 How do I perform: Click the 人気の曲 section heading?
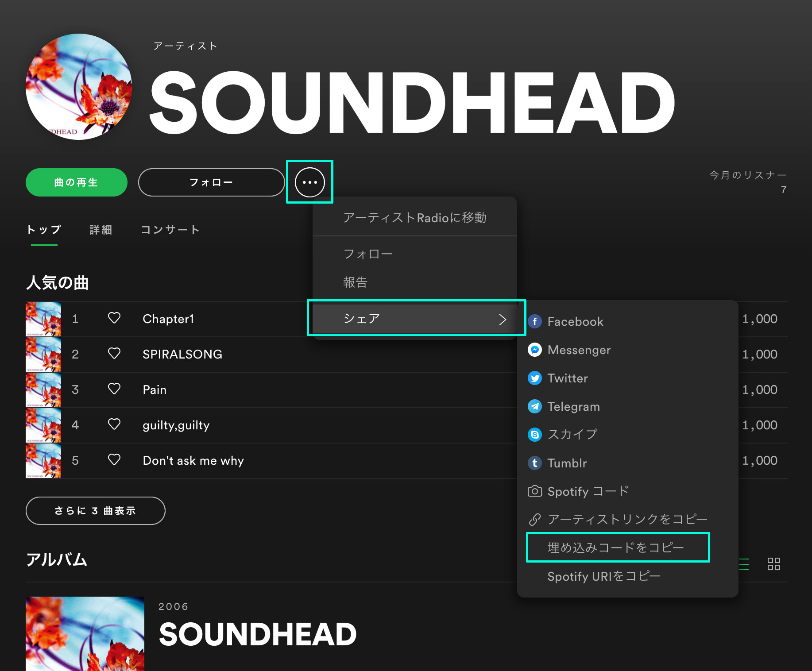click(x=58, y=282)
